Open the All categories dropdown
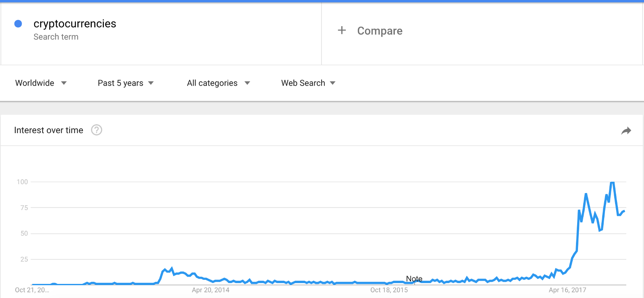Screen dimensions: 644x298 click(x=218, y=83)
